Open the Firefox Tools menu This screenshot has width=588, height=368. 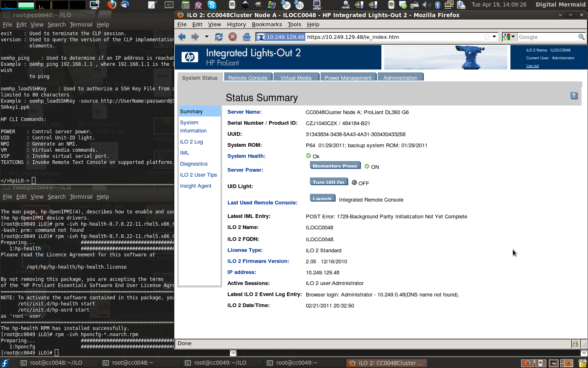pyautogui.click(x=294, y=25)
